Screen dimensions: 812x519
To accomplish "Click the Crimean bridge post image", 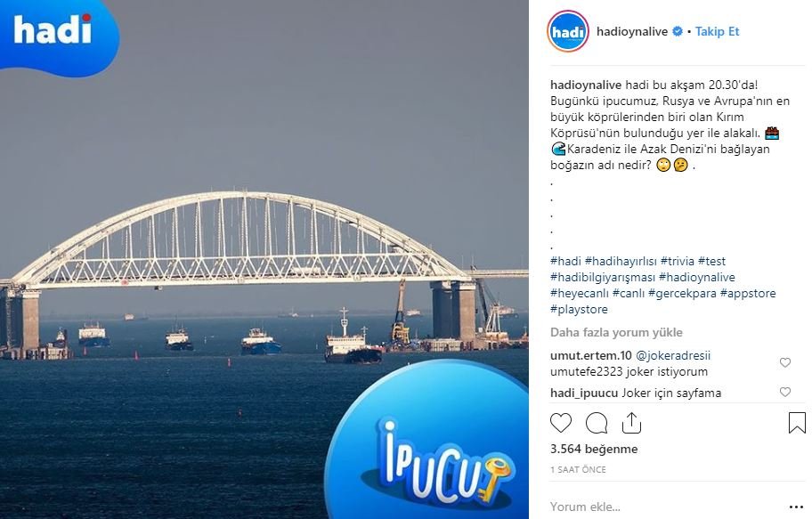I will click(x=264, y=260).
